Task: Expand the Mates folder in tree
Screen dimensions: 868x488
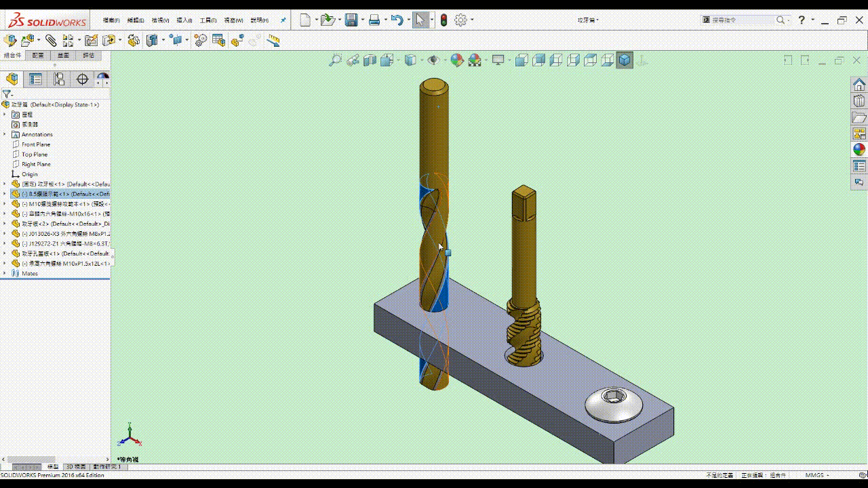Action: (x=5, y=273)
